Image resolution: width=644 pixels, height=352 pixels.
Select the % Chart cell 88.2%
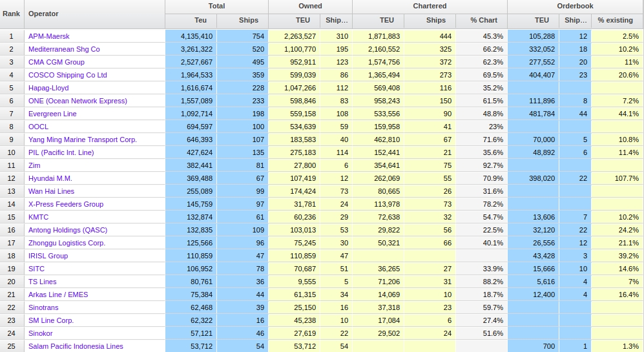pyautogui.click(x=481, y=282)
